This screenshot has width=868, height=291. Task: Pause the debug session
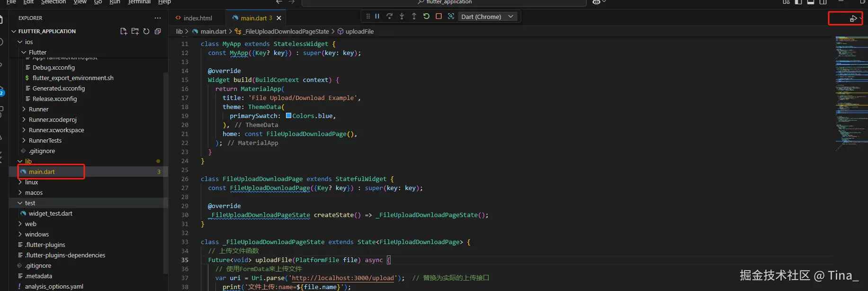[377, 16]
